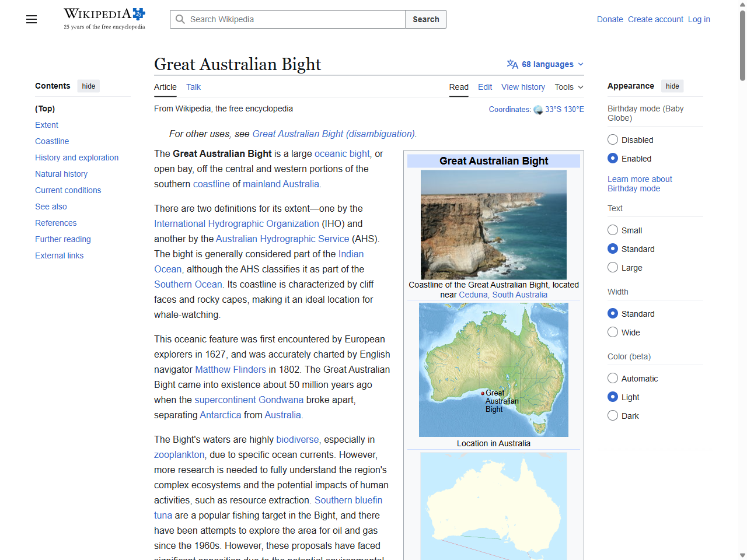
Task: Click the language translate icon
Action: [512, 64]
